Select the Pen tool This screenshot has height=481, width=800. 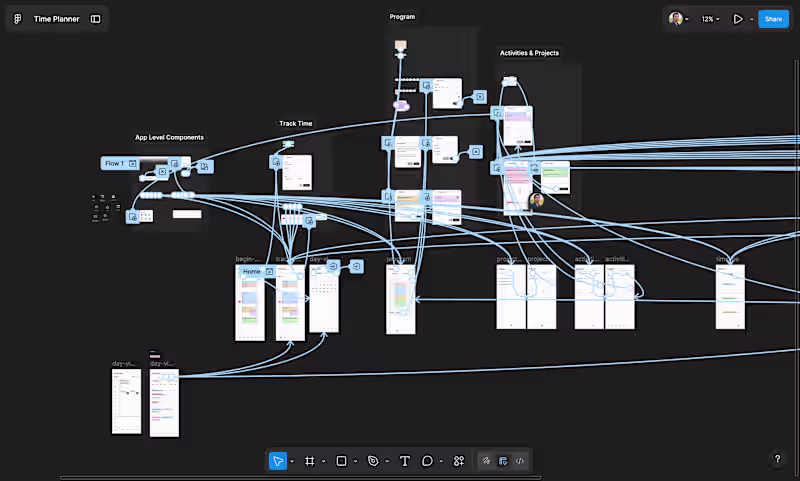(x=373, y=461)
